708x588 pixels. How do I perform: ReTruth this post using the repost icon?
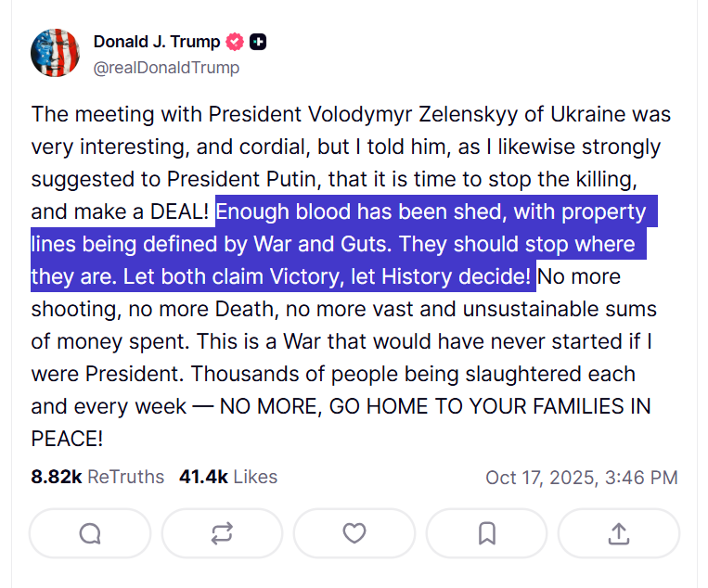tap(222, 533)
